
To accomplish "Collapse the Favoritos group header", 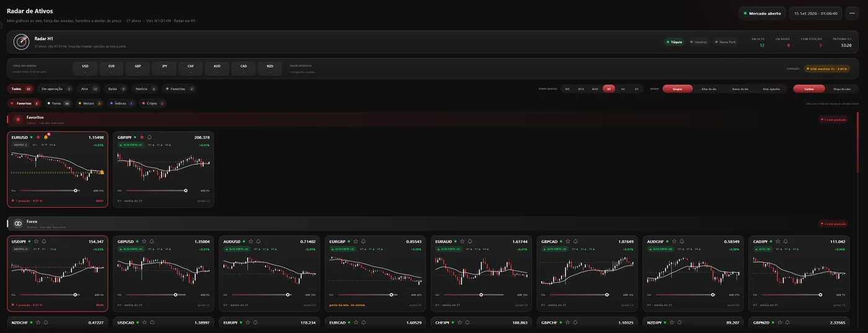I will [431, 119].
